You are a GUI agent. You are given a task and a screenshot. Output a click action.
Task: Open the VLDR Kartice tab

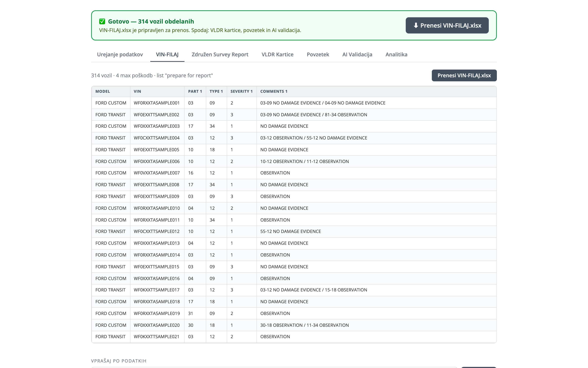(x=277, y=54)
